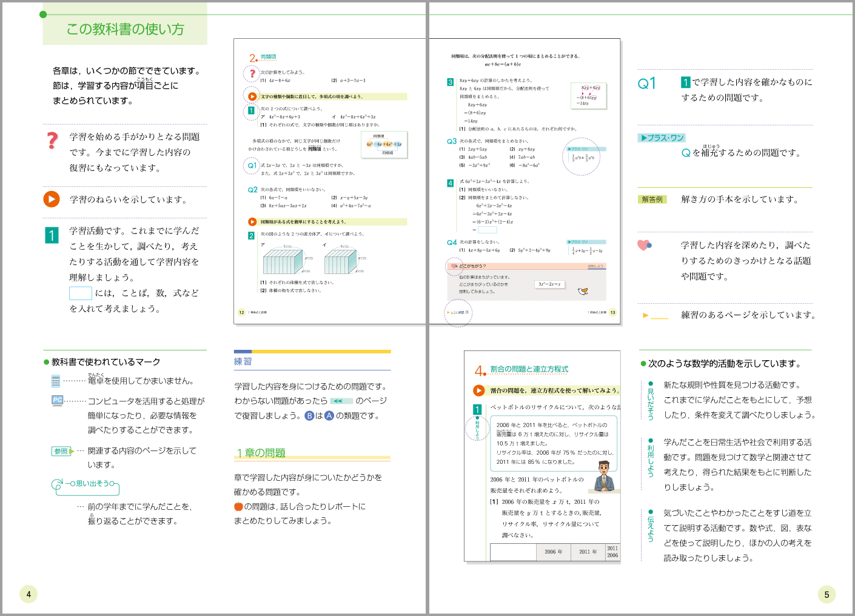Click the pink heart icon beside 学習した内容を深めたり

(644, 245)
